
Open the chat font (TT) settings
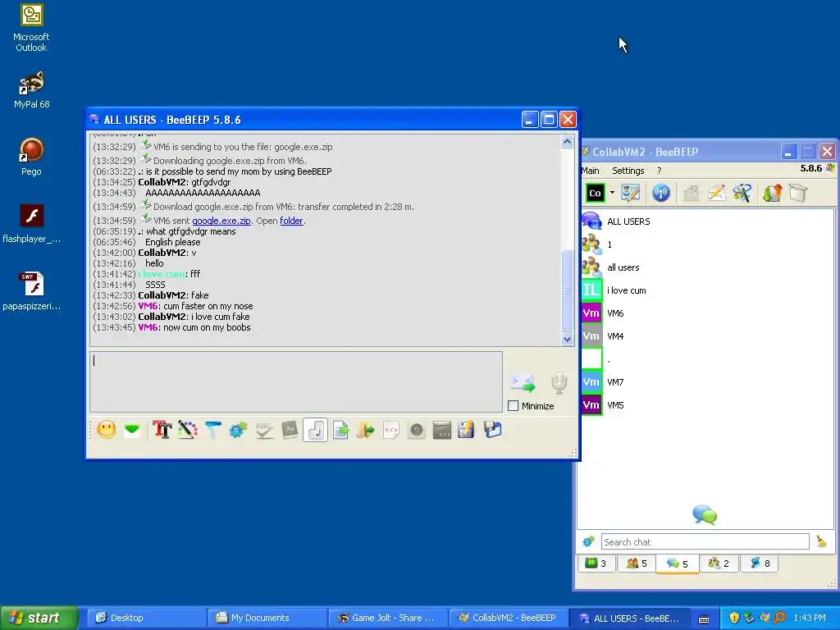pos(162,430)
